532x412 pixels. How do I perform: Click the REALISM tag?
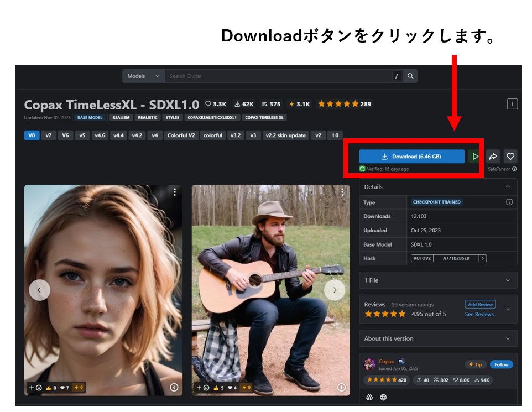(x=121, y=117)
